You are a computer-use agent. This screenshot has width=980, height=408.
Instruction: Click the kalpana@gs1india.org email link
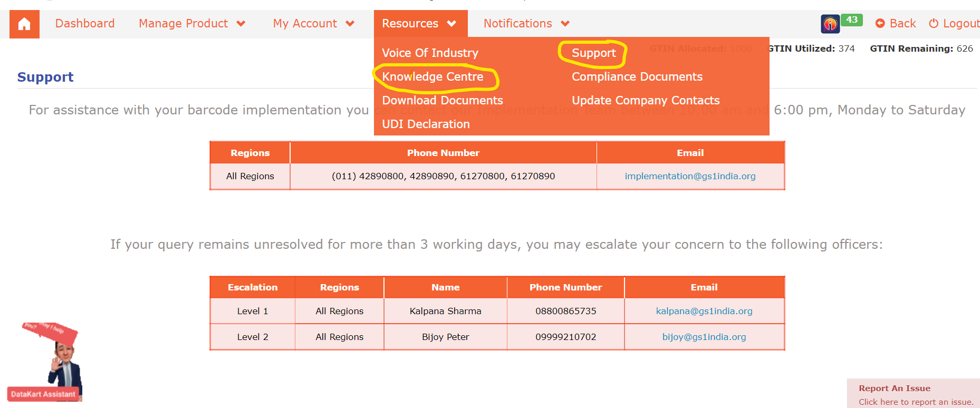point(704,311)
